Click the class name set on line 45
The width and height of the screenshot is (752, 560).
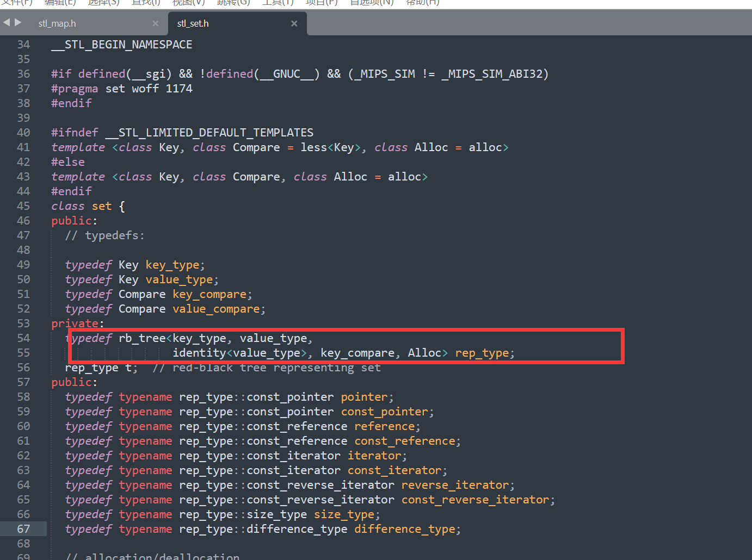[x=102, y=206]
